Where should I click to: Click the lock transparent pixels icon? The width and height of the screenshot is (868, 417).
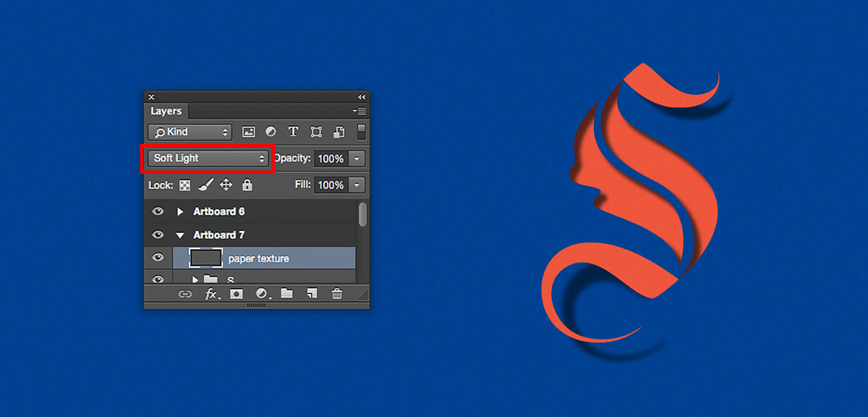coord(184,185)
